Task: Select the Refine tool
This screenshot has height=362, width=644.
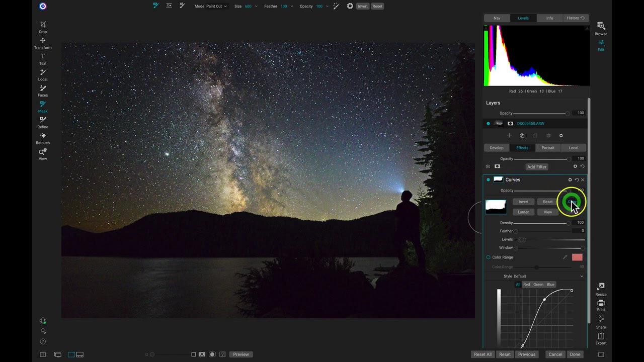Action: [x=43, y=123]
